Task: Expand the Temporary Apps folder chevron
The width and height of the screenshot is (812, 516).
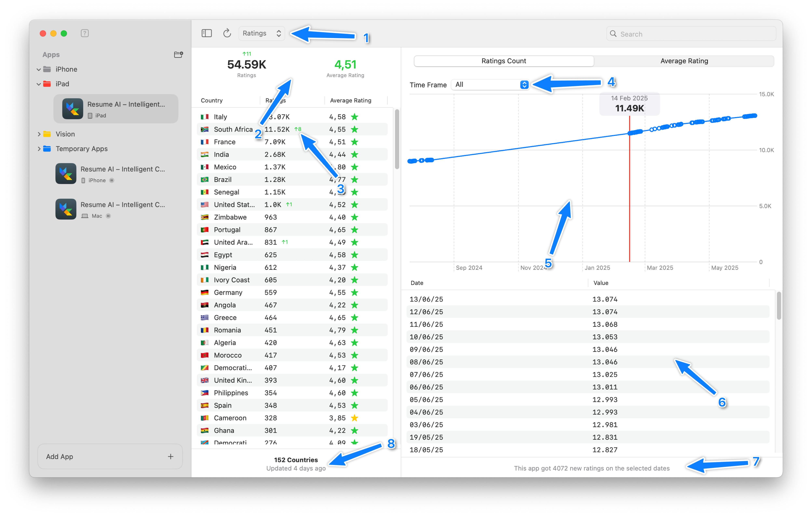Action: click(39, 149)
